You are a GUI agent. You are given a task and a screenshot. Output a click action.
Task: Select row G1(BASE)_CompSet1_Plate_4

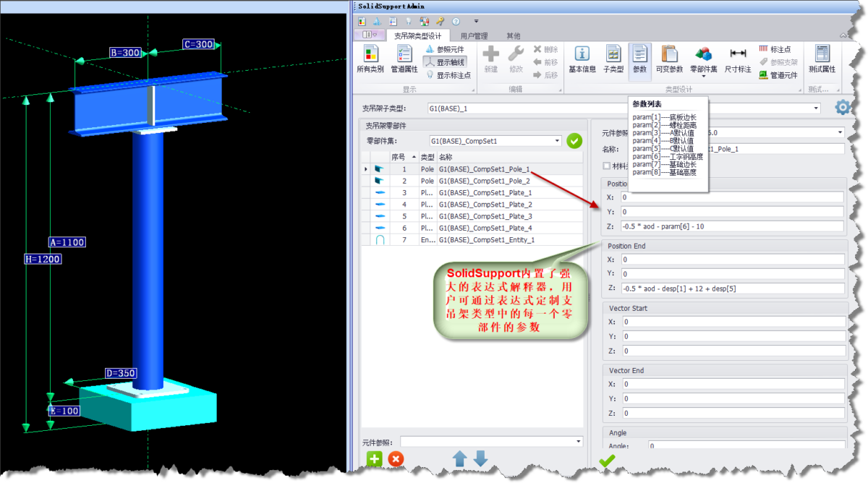pos(472,228)
